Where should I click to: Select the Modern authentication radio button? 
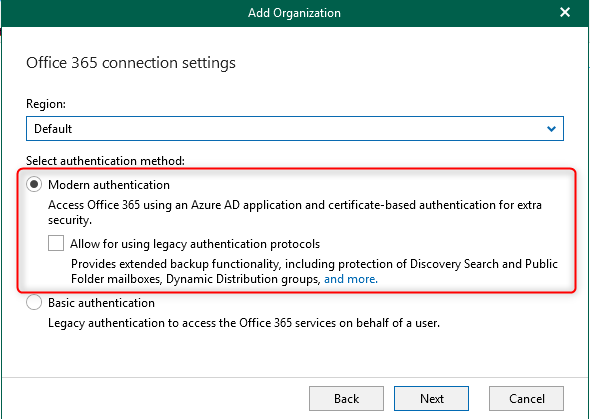click(x=34, y=184)
